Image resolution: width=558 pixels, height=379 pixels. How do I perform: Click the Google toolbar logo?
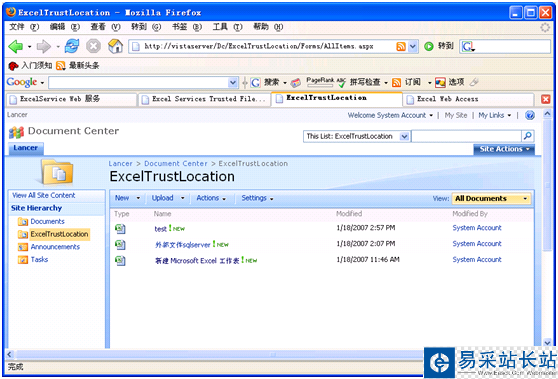click(22, 82)
